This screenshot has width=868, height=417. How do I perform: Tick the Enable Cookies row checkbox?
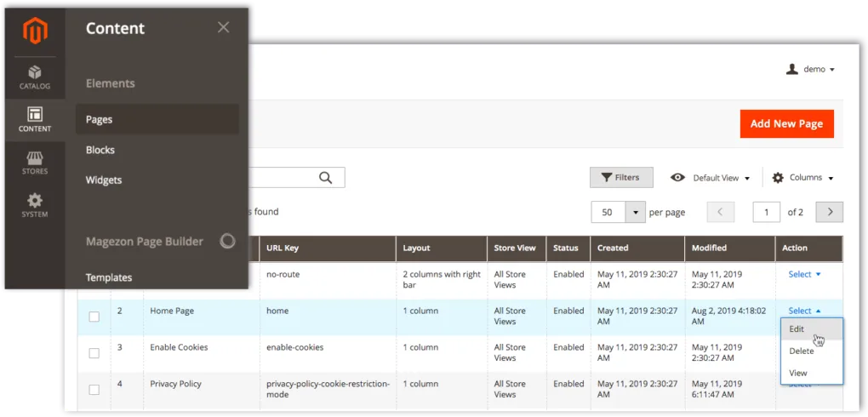pos(94,353)
